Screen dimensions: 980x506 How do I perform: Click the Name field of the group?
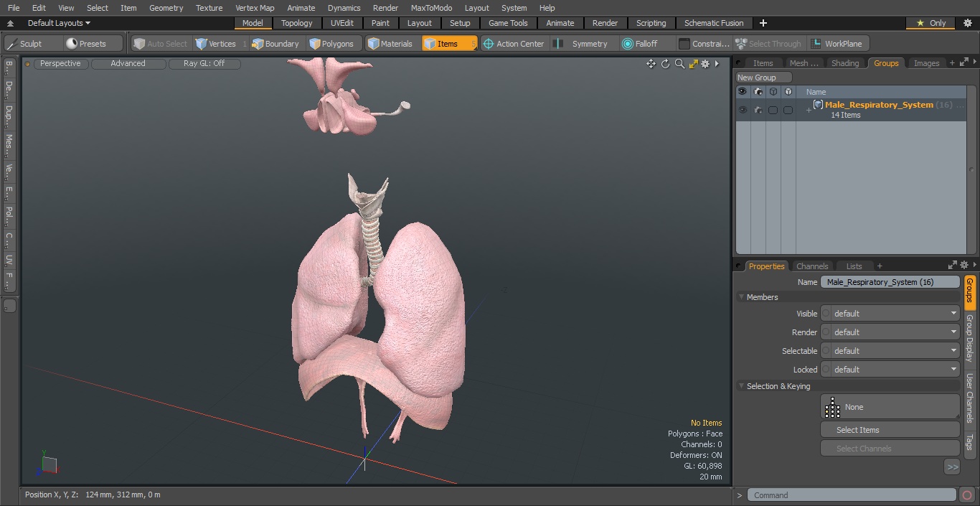click(x=890, y=282)
